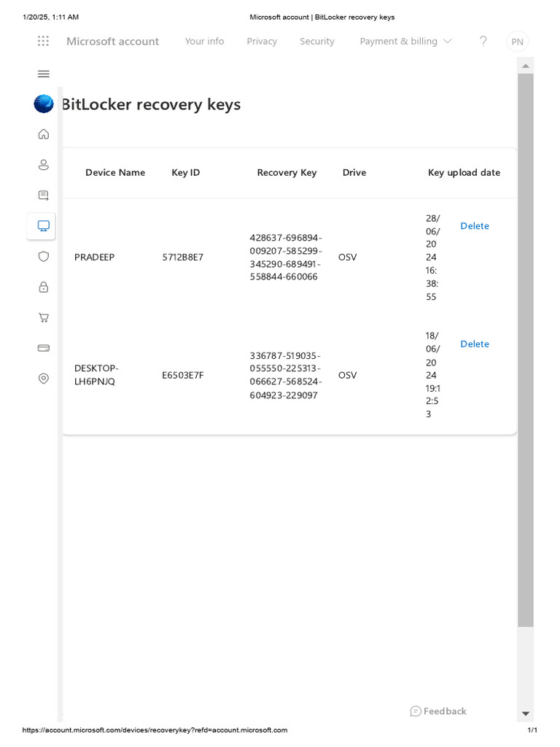Screen dimensions: 560x747
Task: Click the help question mark icon
Action: point(483,42)
